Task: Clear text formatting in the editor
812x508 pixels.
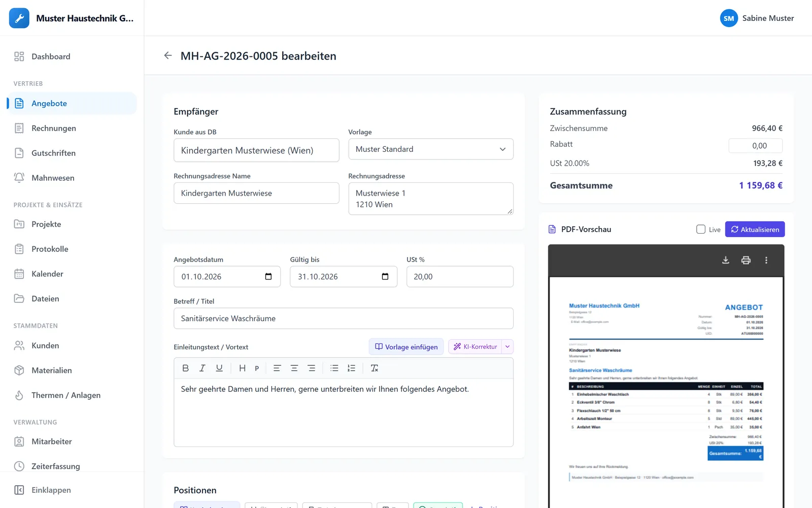Action: tap(375, 368)
